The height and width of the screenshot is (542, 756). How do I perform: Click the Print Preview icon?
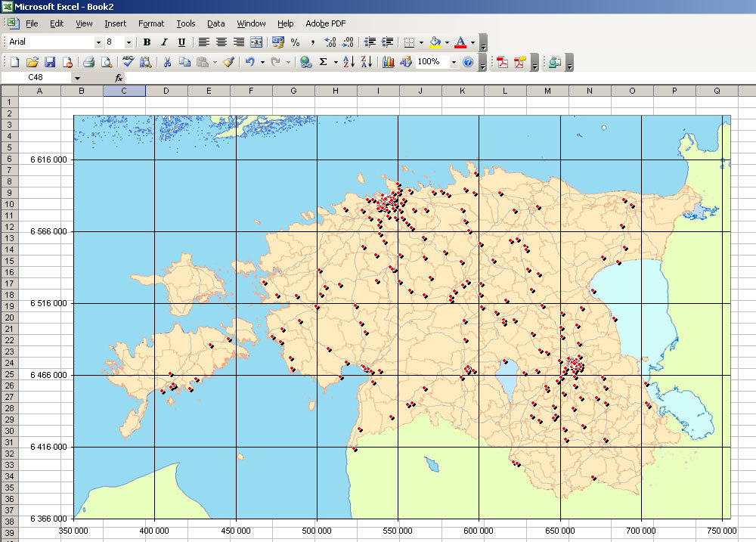(107, 63)
